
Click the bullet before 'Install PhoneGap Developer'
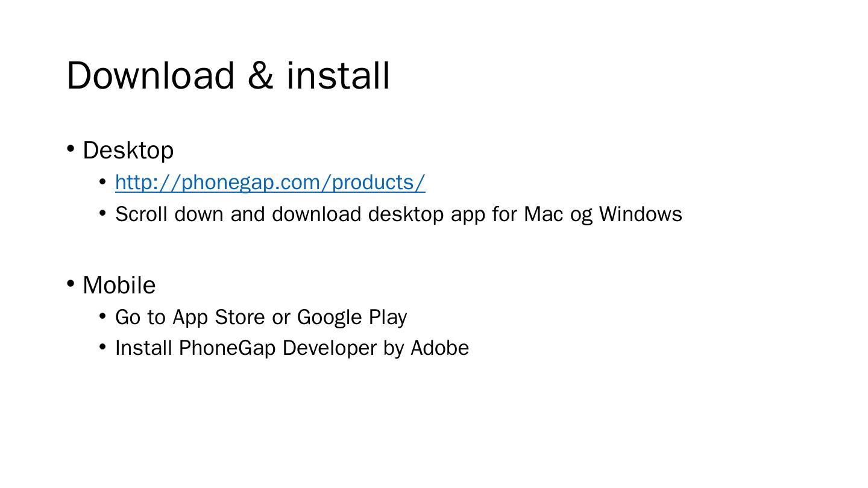click(102, 346)
